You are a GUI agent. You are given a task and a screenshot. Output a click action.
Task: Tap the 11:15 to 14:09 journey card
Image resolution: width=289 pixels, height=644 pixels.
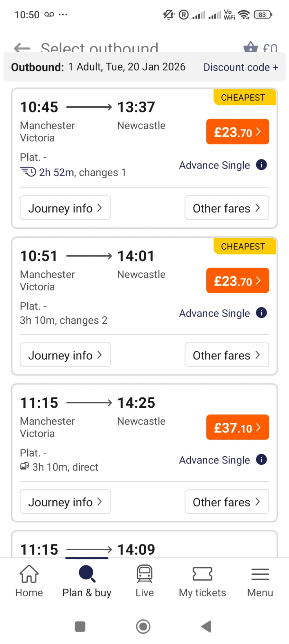145,547
